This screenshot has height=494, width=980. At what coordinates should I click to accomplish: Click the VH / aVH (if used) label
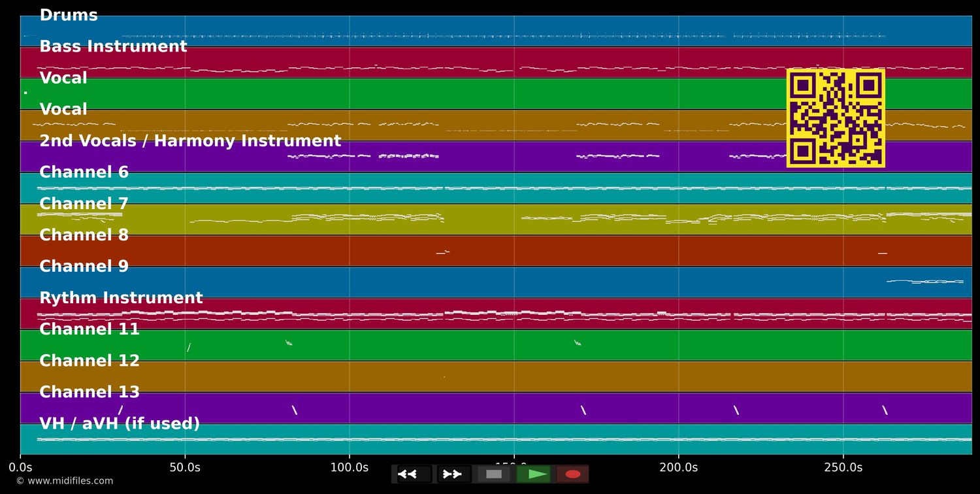point(120,424)
